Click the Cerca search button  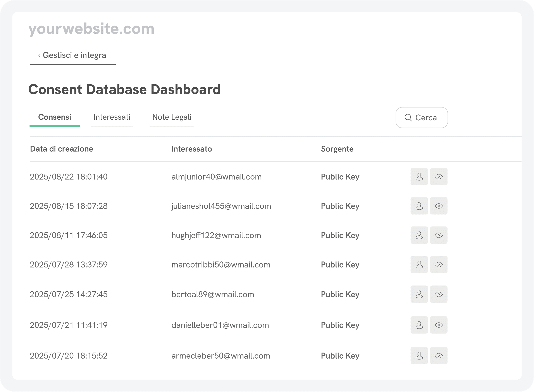421,118
